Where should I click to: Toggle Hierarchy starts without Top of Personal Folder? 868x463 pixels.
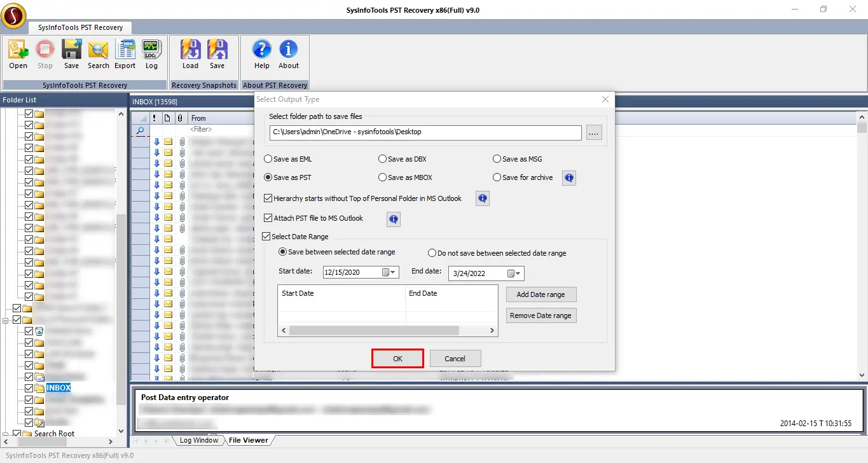click(268, 198)
